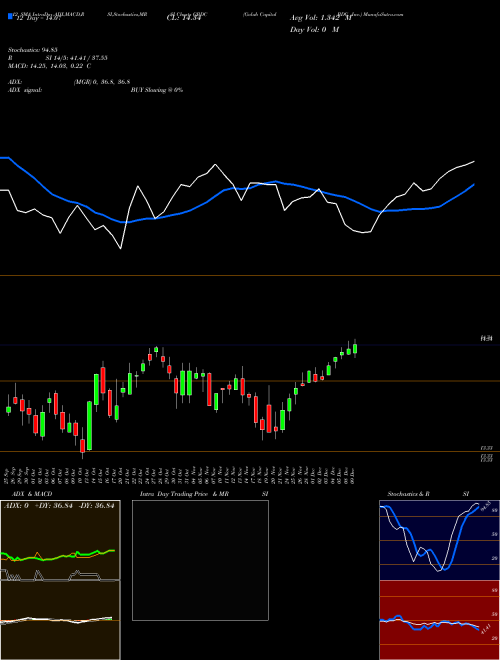Click inside the empty intraday trading price box
Screen dimensions: 500x660
tap(200, 560)
